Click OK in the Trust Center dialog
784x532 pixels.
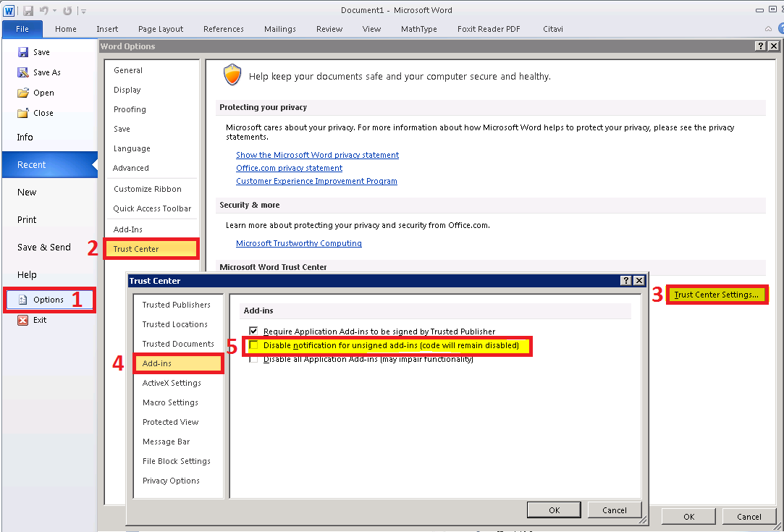[554, 510]
